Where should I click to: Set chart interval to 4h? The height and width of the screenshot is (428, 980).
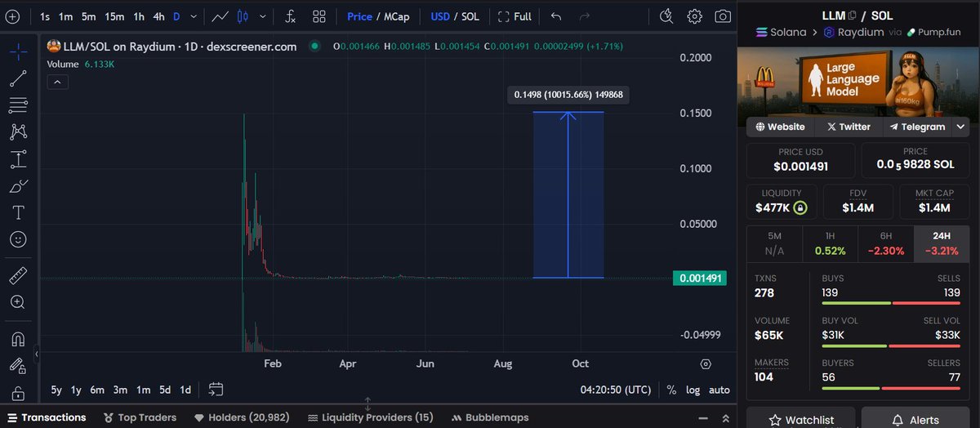pyautogui.click(x=158, y=16)
